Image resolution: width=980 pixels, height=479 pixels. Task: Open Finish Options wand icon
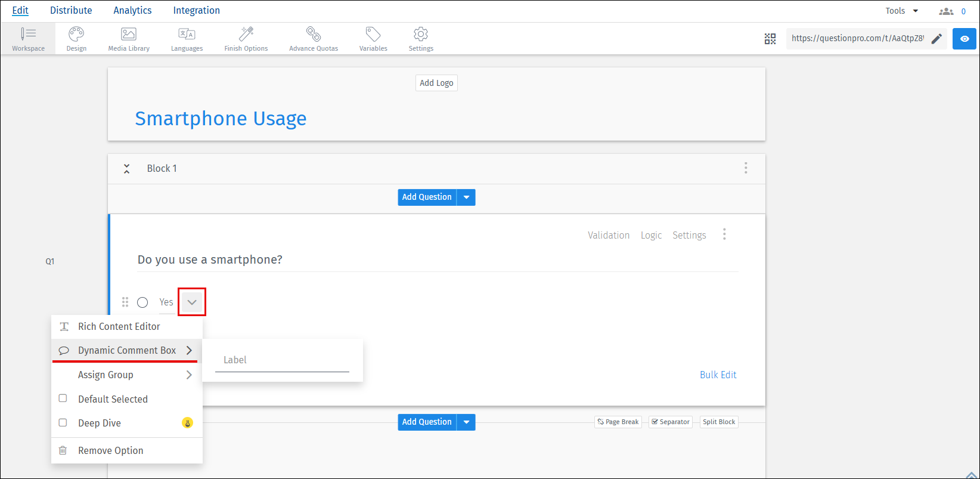point(246,39)
